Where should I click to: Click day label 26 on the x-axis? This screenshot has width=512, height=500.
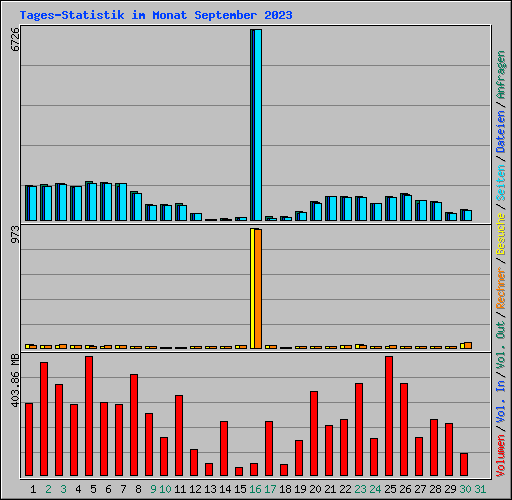pyautogui.click(x=405, y=489)
